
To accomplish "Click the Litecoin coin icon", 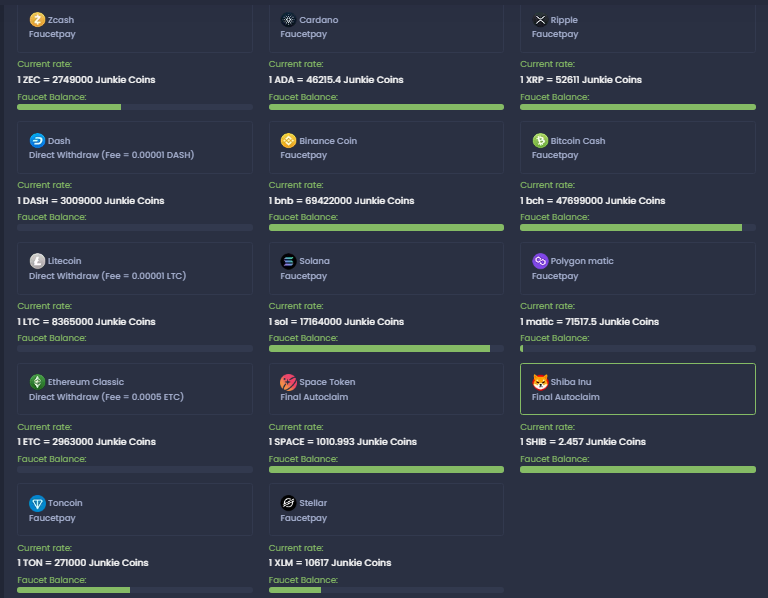I will (x=37, y=261).
